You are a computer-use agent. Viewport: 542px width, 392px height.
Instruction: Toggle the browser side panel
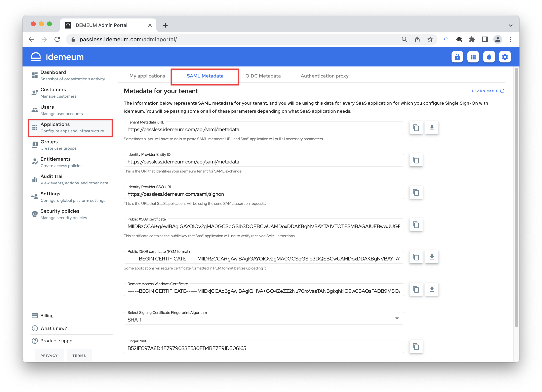pyautogui.click(x=485, y=39)
